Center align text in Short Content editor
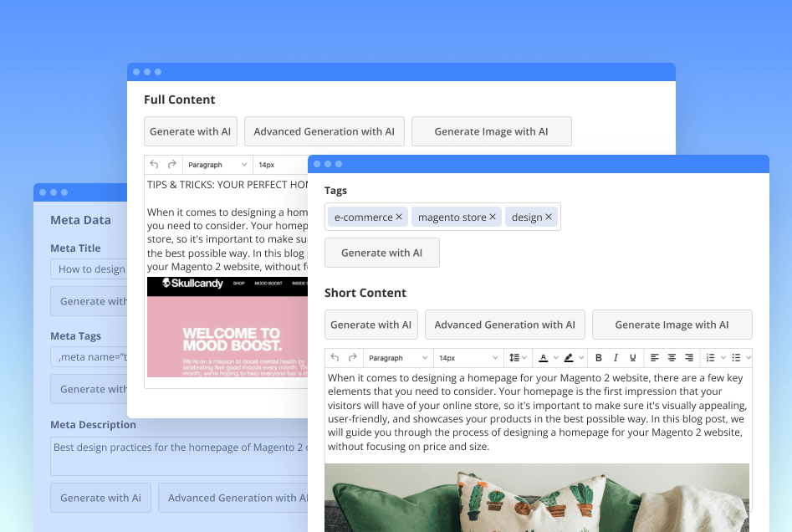The image size is (792, 532). (x=672, y=358)
